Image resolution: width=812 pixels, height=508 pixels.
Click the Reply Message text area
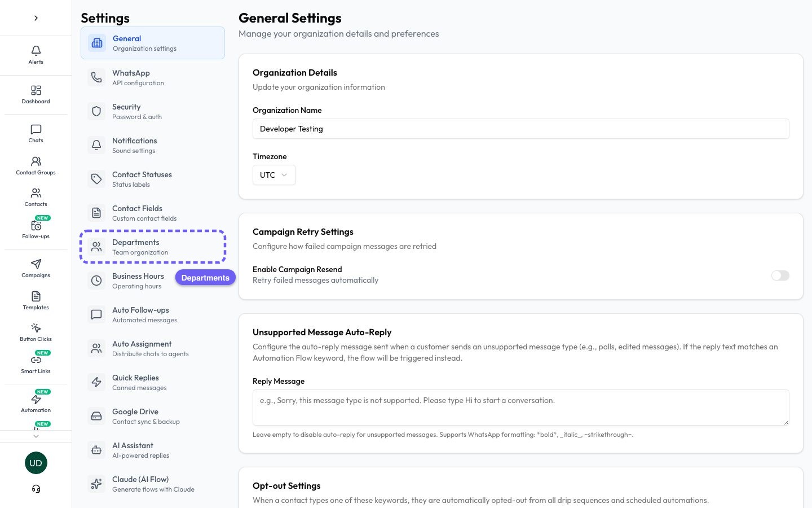click(520, 408)
